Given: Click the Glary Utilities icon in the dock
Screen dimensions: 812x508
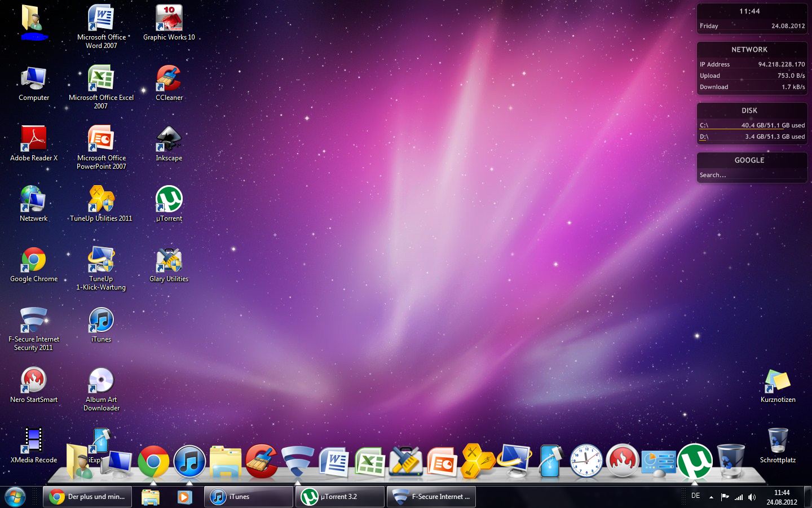Looking at the screenshot, I should (x=406, y=461).
